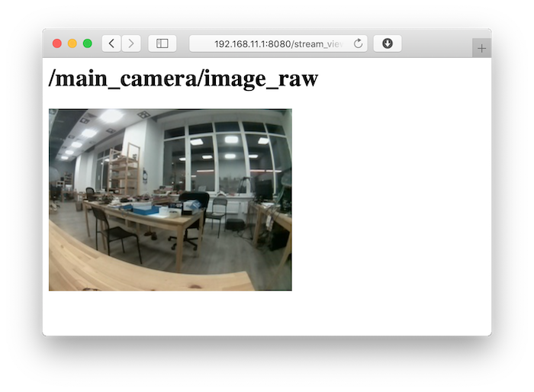
Task: Open the Safari downloads popover
Action: 388,43
